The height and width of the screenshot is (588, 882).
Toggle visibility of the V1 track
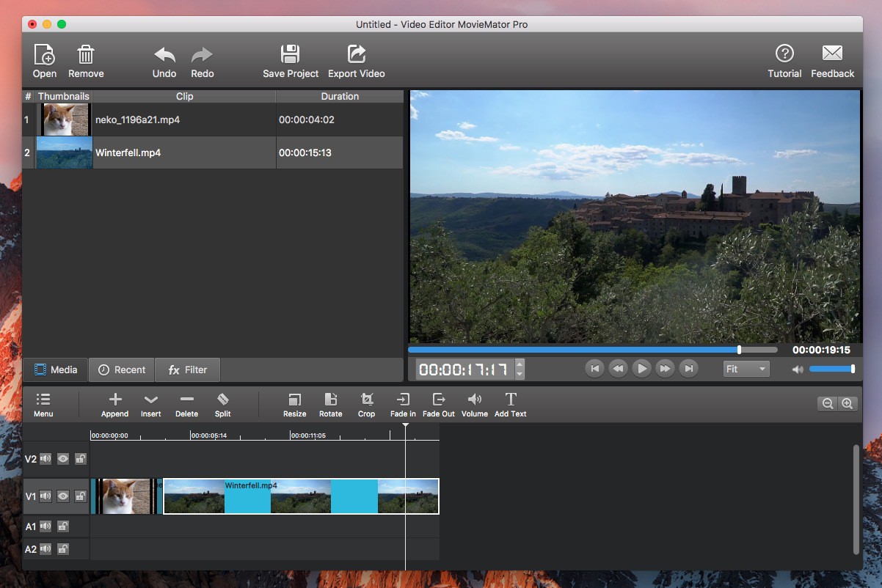(63, 496)
